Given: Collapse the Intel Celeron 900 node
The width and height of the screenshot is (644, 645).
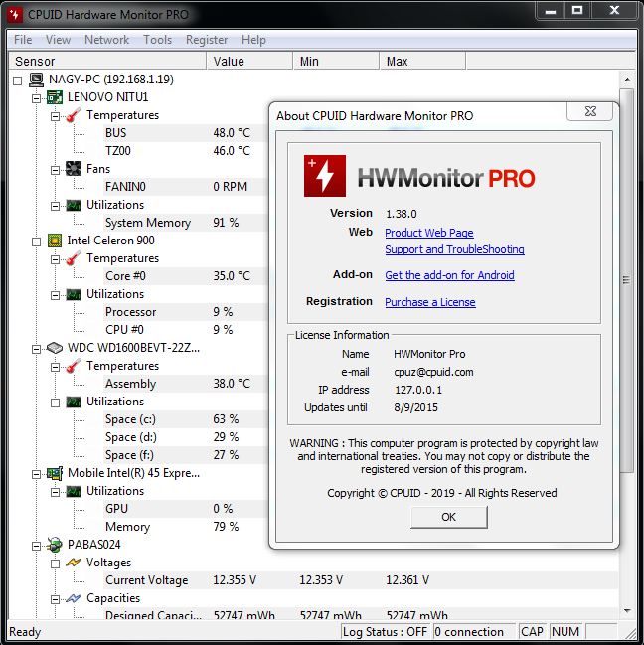Looking at the screenshot, I should tap(36, 242).
